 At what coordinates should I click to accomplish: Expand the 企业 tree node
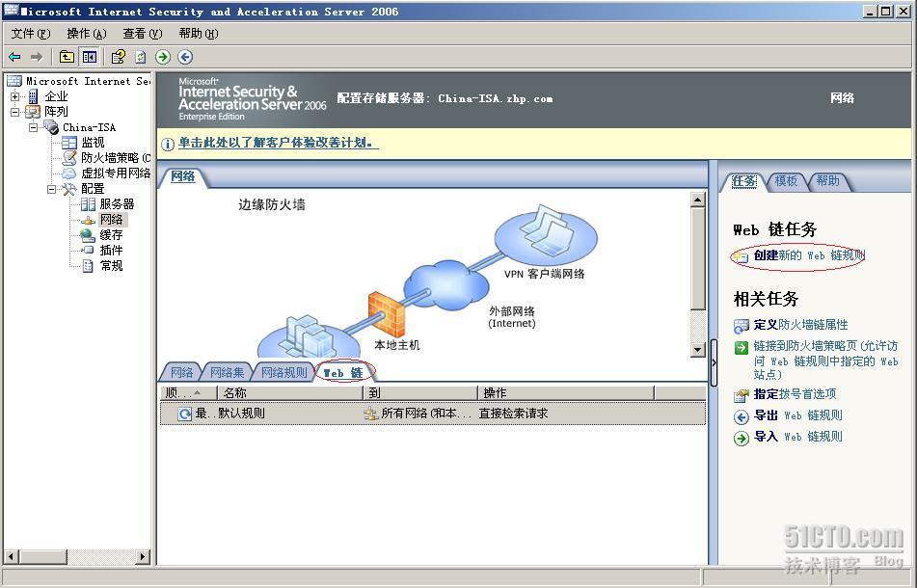coord(14,96)
